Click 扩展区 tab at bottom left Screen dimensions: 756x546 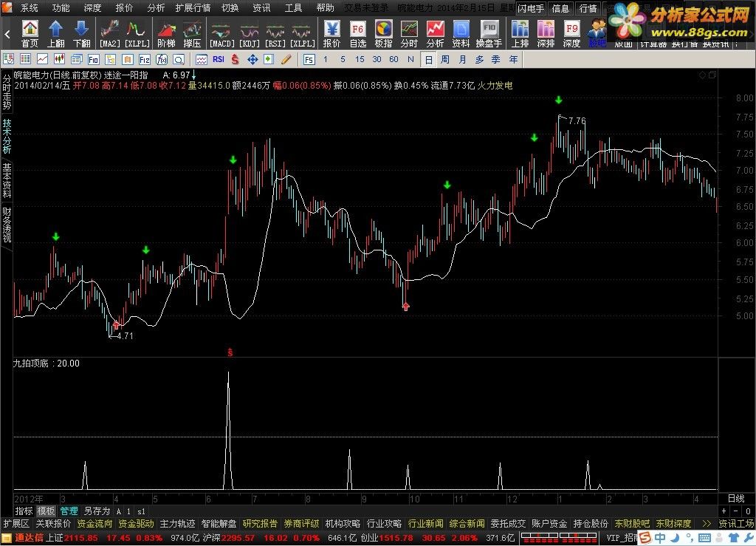[16, 524]
